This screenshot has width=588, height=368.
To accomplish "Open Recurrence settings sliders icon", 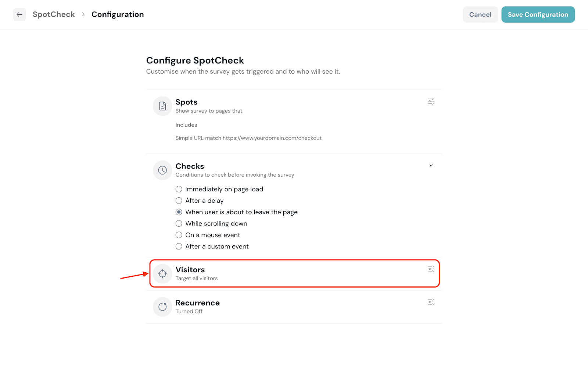I will click(x=431, y=302).
